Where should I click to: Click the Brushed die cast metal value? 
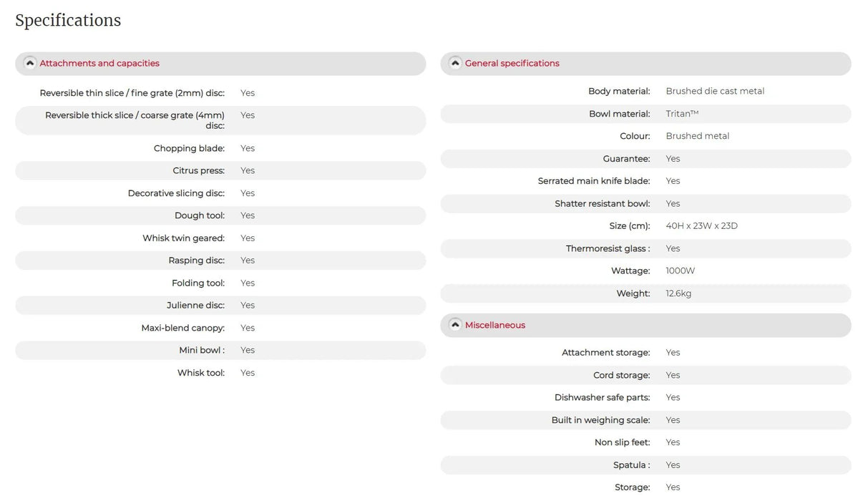715,92
